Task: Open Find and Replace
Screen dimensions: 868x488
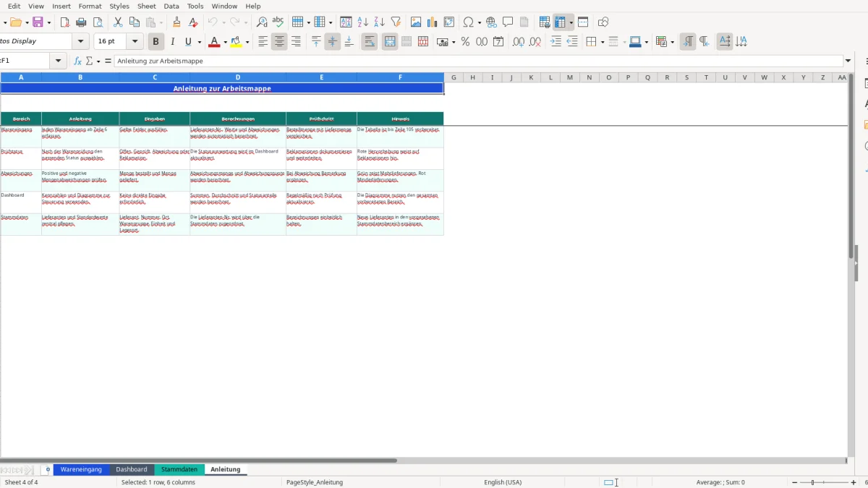Action: [x=262, y=22]
